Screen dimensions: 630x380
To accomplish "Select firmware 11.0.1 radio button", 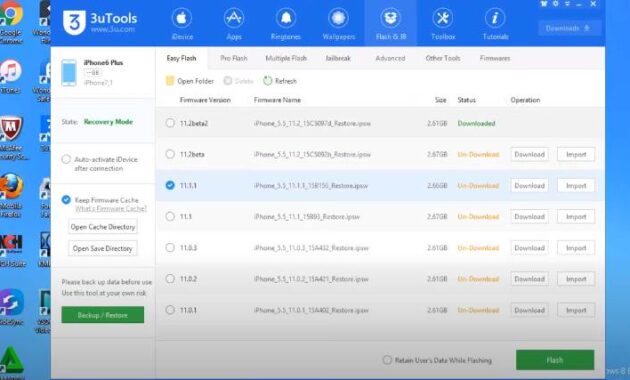I will [x=170, y=310].
